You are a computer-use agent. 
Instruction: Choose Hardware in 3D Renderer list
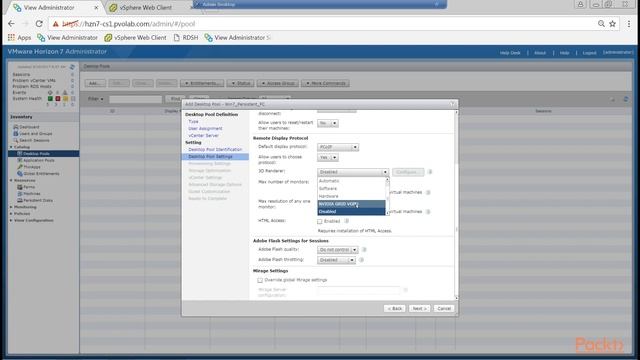pyautogui.click(x=351, y=196)
